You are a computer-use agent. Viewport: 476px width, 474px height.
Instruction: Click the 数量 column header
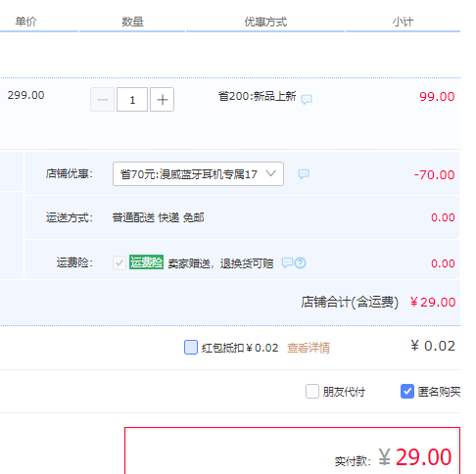tap(132, 22)
